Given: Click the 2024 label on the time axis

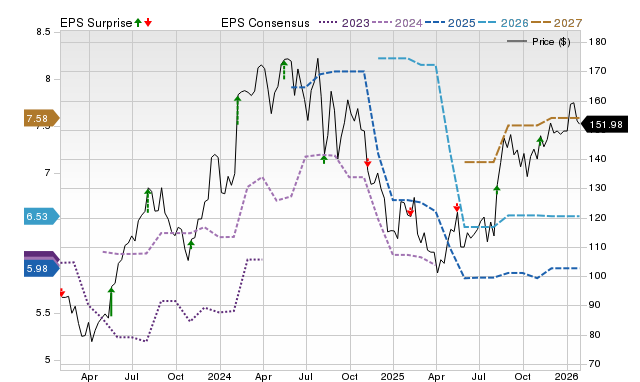Looking at the screenshot, I should tap(219, 376).
